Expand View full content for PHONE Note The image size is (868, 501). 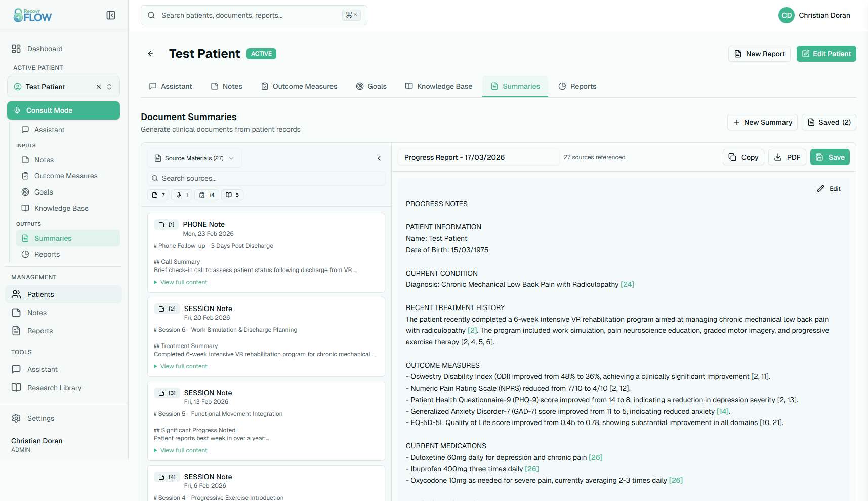tap(183, 282)
